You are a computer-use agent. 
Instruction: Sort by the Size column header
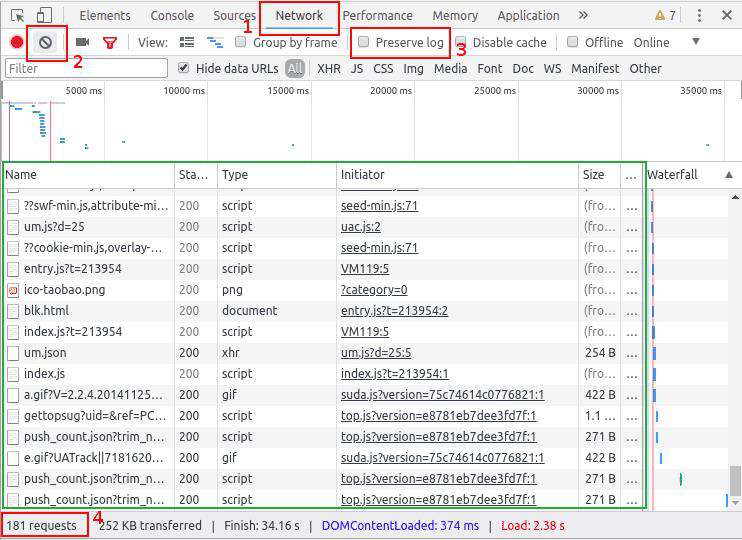click(x=599, y=175)
